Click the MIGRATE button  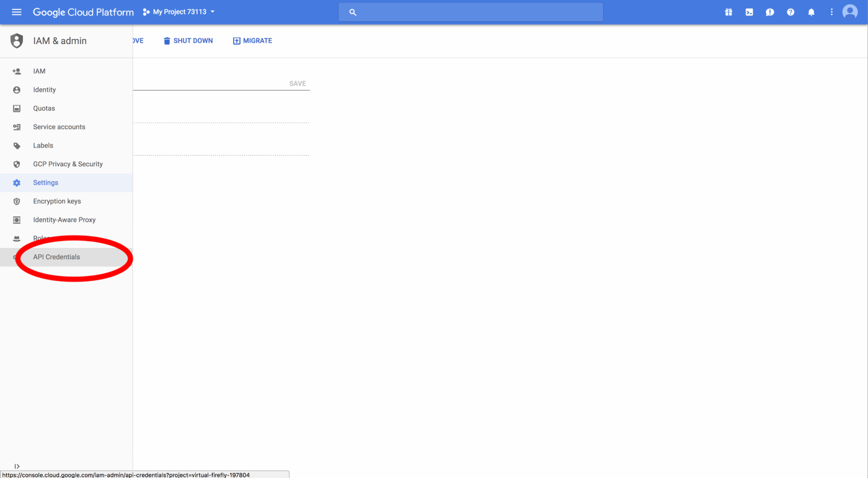pos(252,41)
